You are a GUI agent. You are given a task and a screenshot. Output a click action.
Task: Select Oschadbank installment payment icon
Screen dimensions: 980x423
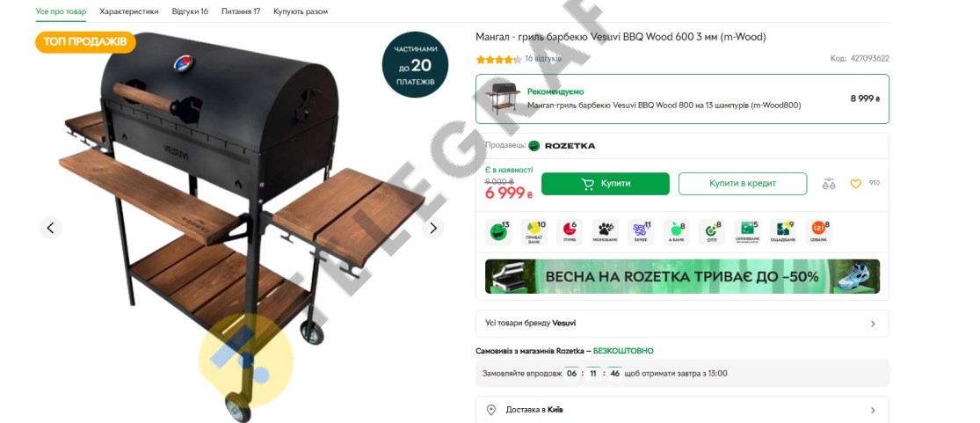pos(782,231)
